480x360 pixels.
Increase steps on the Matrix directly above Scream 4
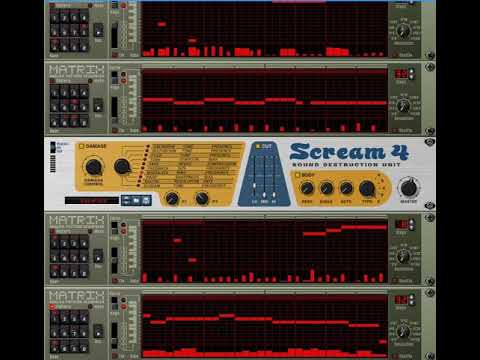tap(412, 71)
